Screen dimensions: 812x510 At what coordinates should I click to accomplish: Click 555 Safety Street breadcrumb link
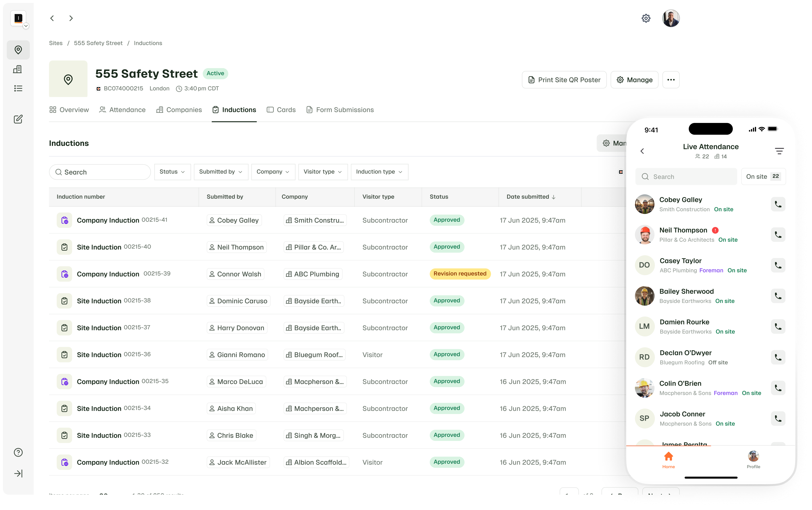[98, 43]
